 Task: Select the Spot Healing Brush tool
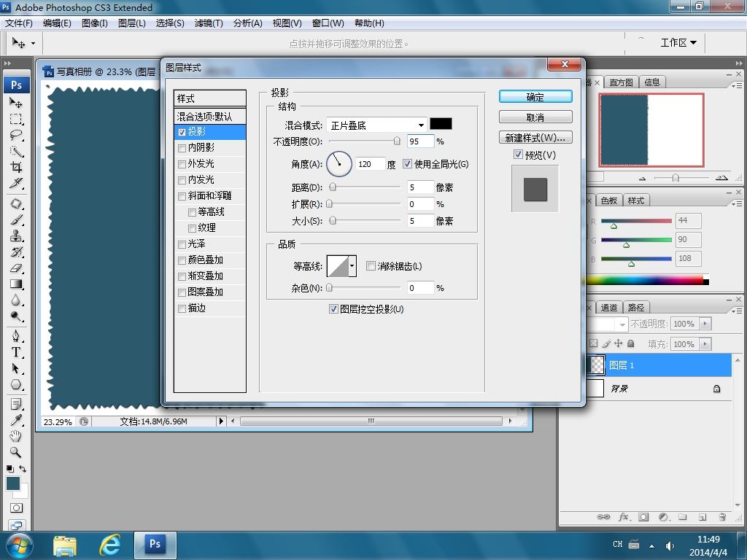16,204
